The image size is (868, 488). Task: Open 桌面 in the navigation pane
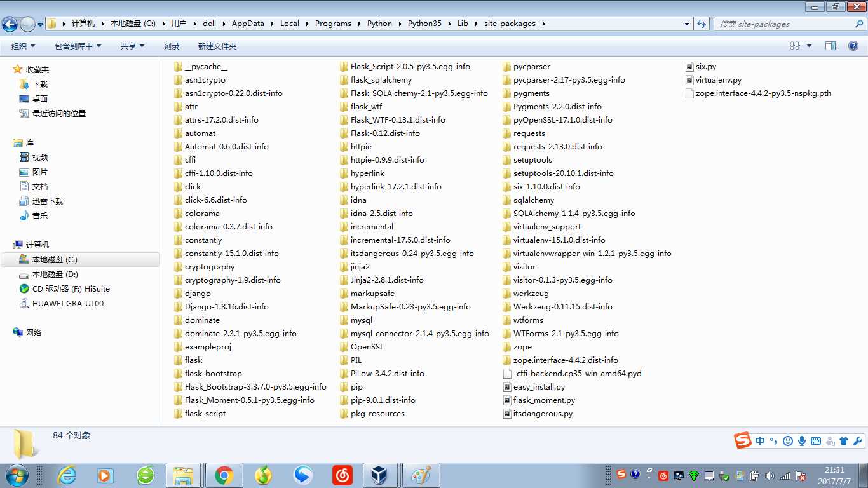tap(40, 98)
